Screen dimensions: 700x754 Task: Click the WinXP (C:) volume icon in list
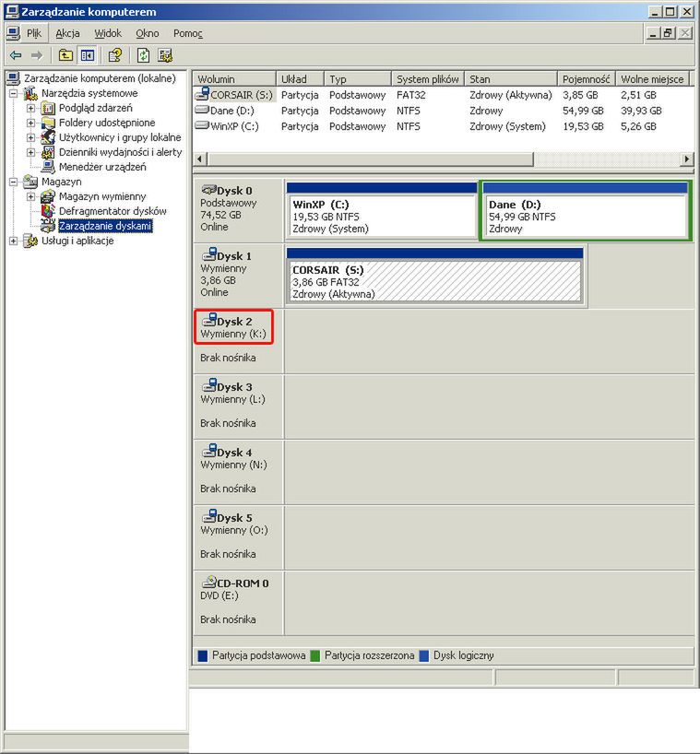coord(202,125)
